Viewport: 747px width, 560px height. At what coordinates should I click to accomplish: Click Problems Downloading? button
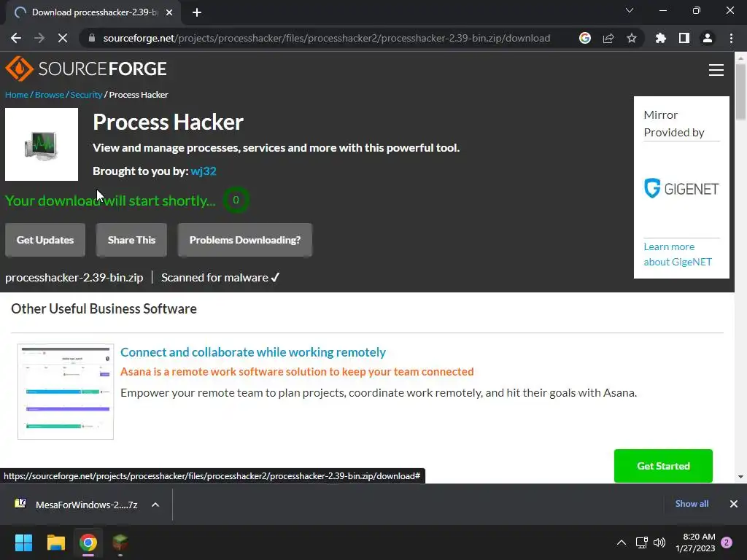pos(245,240)
